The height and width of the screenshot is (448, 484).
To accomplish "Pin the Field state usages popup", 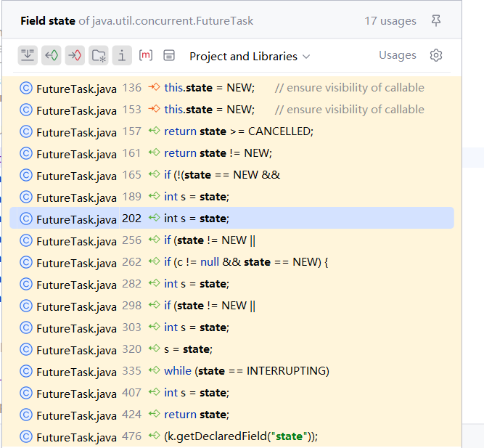I will tap(436, 21).
